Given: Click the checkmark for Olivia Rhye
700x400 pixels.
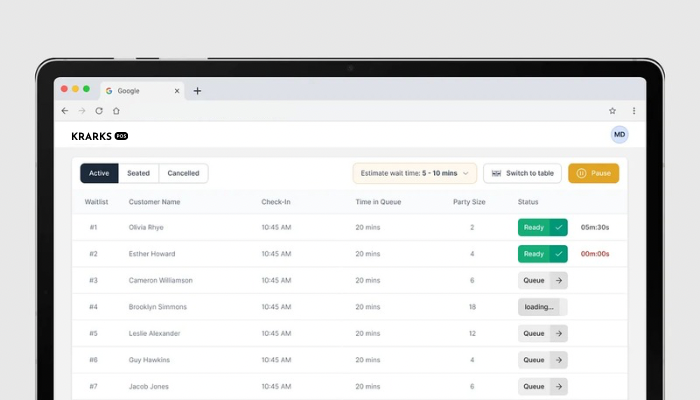Looking at the screenshot, I should pyautogui.click(x=559, y=227).
